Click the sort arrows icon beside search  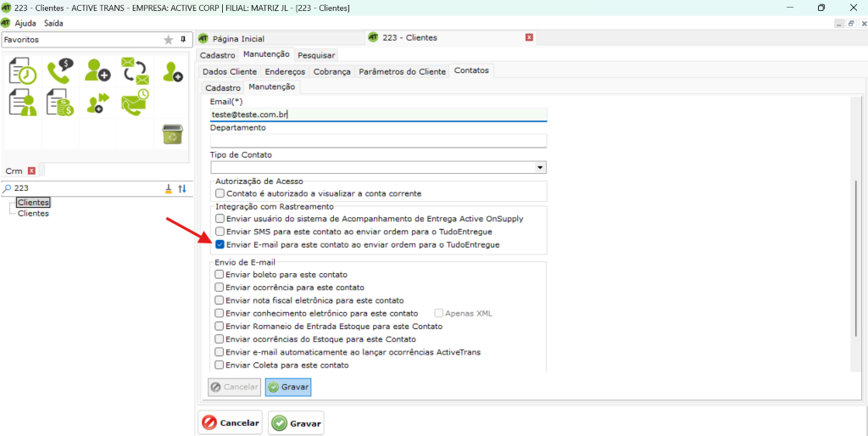pyautogui.click(x=181, y=188)
